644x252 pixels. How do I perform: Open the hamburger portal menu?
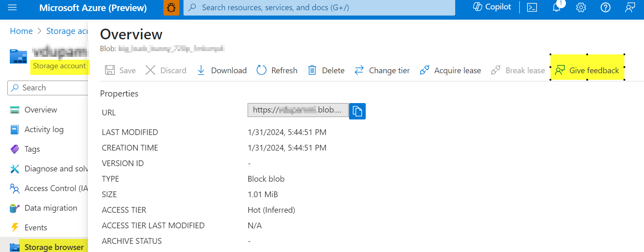click(x=12, y=8)
